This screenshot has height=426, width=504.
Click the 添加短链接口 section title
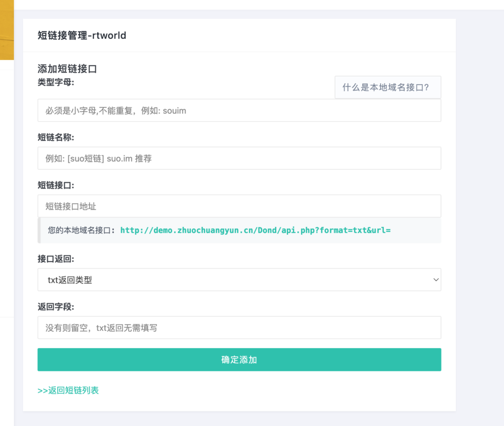67,68
